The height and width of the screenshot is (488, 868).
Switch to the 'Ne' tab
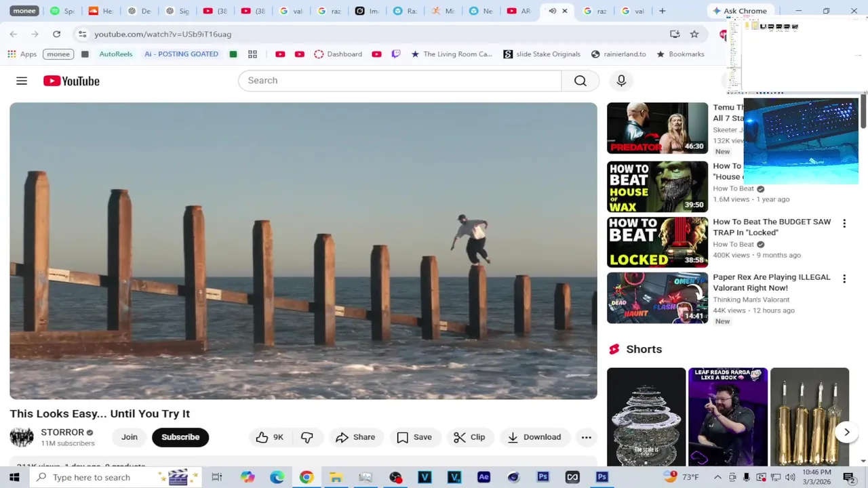481,11
